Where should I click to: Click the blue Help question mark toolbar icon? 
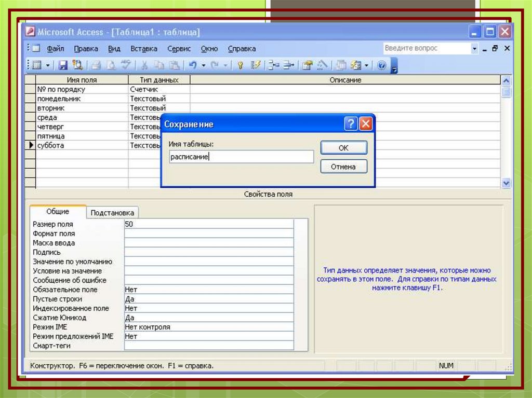tap(382, 65)
